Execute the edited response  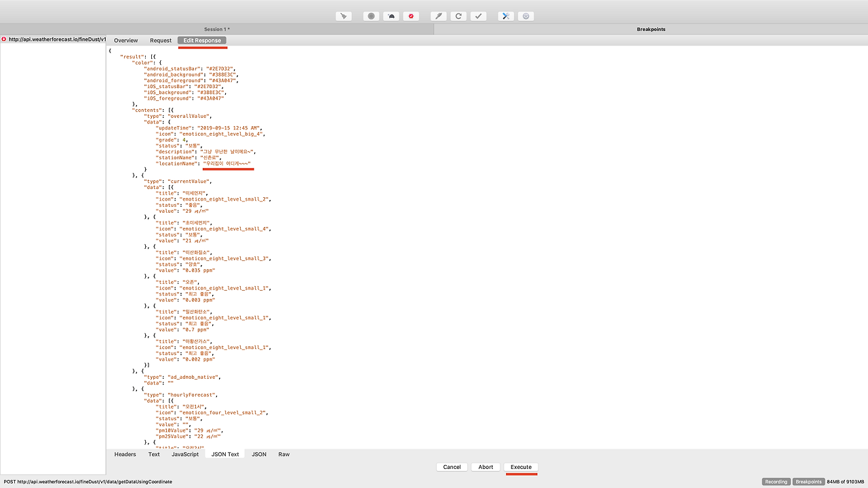521,466
